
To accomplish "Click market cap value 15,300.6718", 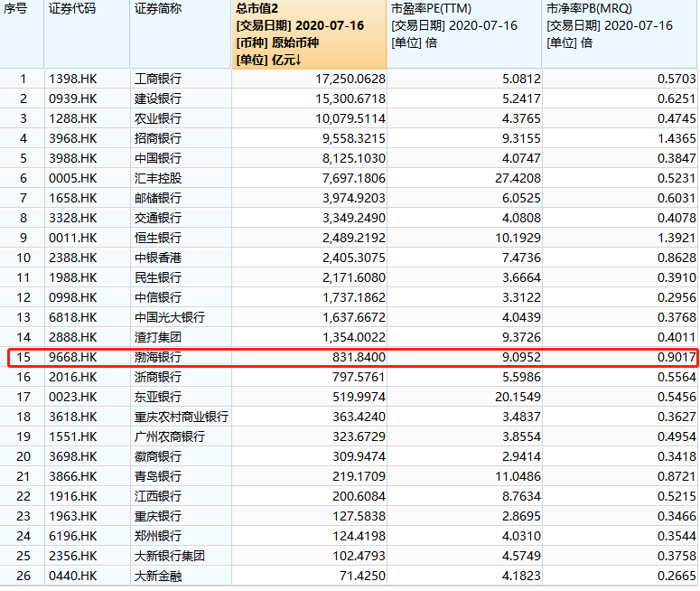I will [x=350, y=98].
